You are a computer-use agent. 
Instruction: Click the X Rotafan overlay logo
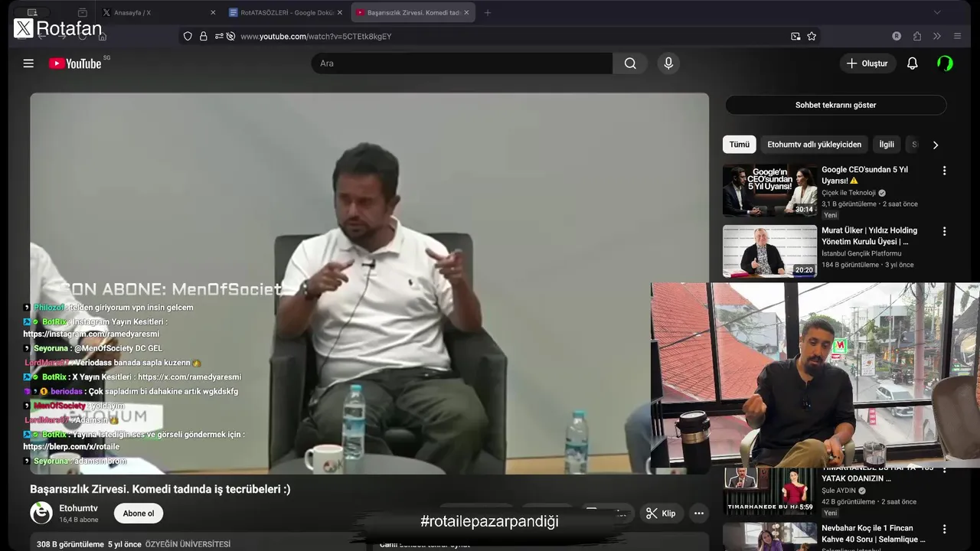coord(58,29)
